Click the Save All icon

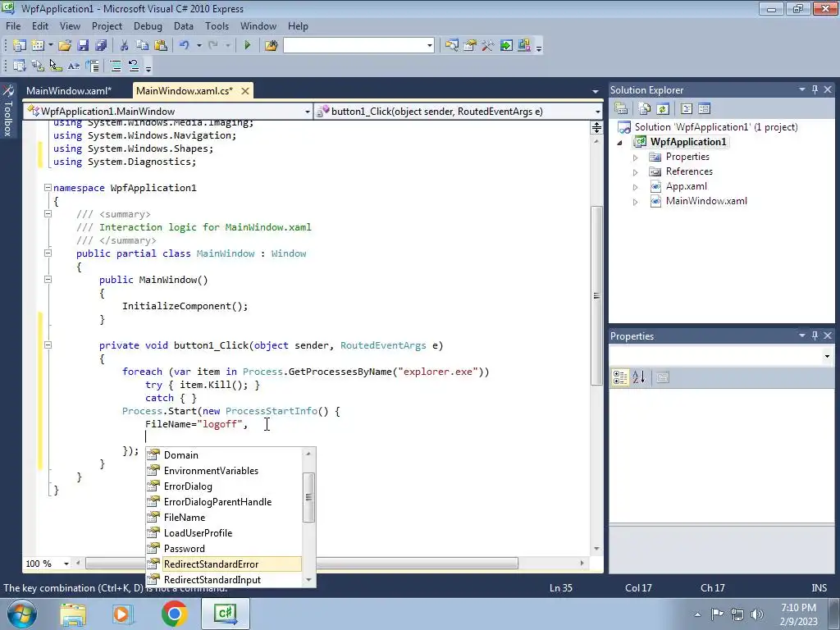[101, 46]
